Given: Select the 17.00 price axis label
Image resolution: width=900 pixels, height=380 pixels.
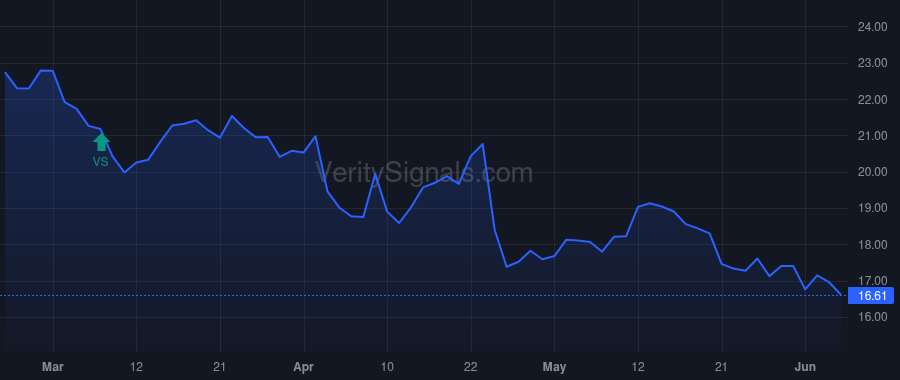Looking at the screenshot, I should coord(872,281).
